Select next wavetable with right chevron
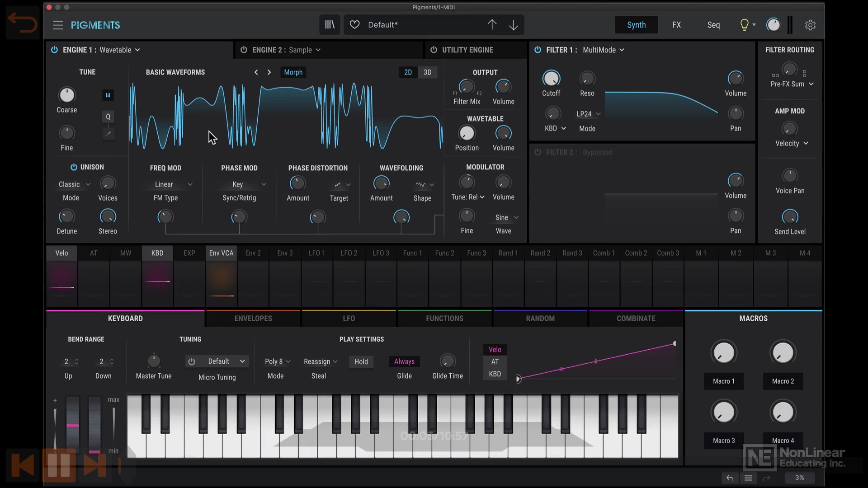 269,72
